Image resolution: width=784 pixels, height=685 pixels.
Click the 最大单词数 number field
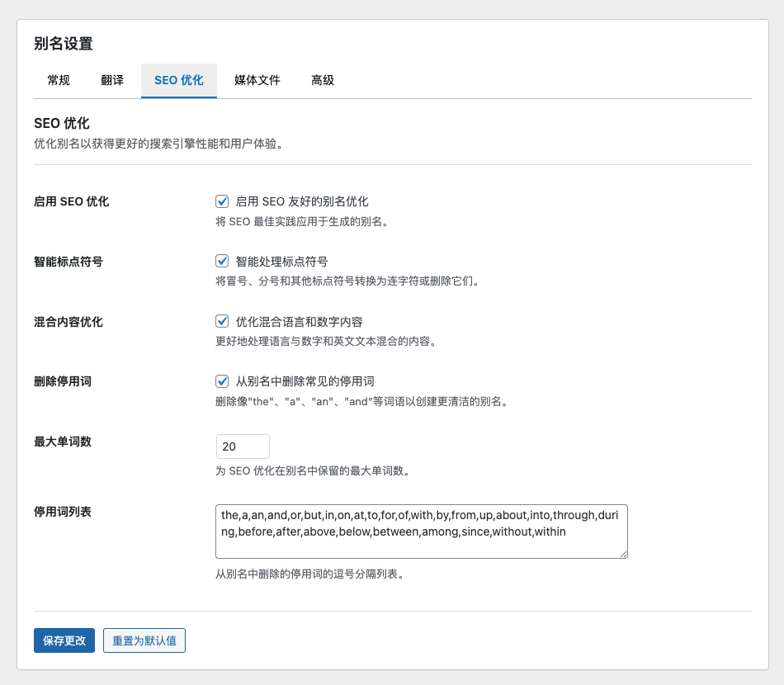point(243,446)
